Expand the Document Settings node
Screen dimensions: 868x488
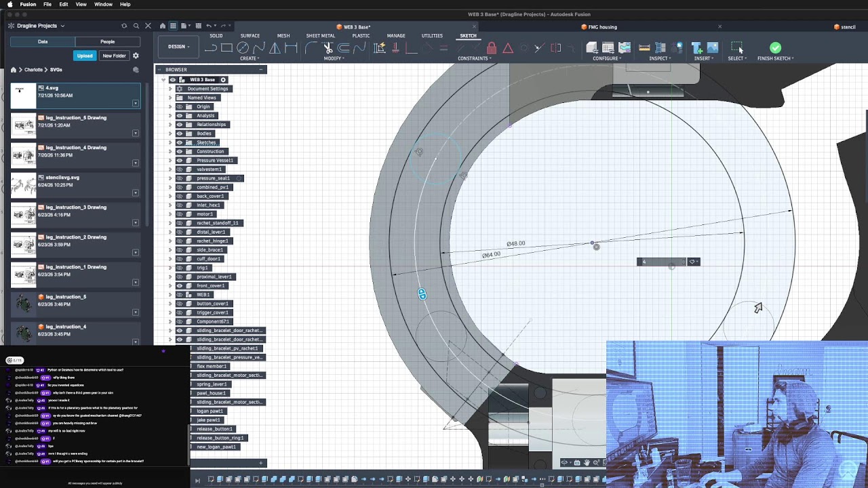[x=170, y=89]
